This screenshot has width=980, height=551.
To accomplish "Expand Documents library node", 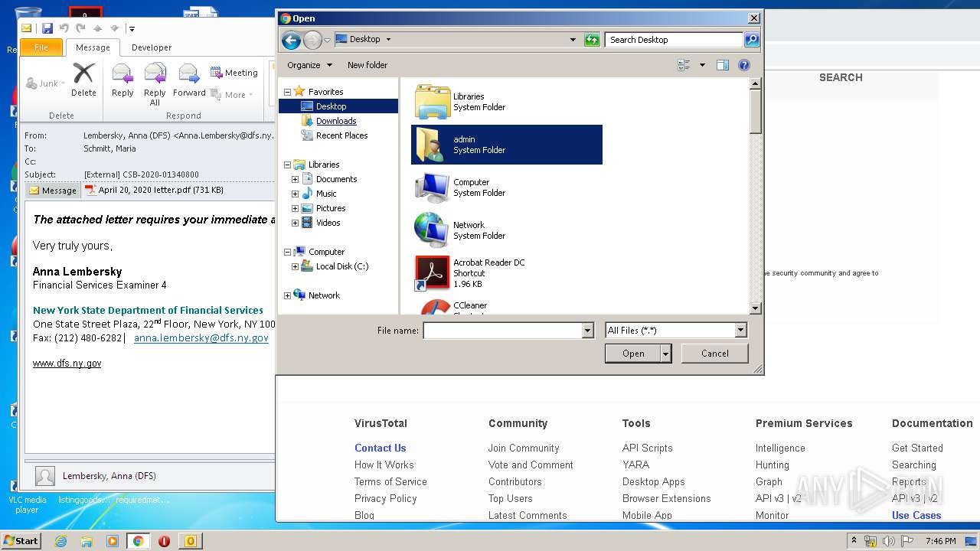I will (x=295, y=179).
